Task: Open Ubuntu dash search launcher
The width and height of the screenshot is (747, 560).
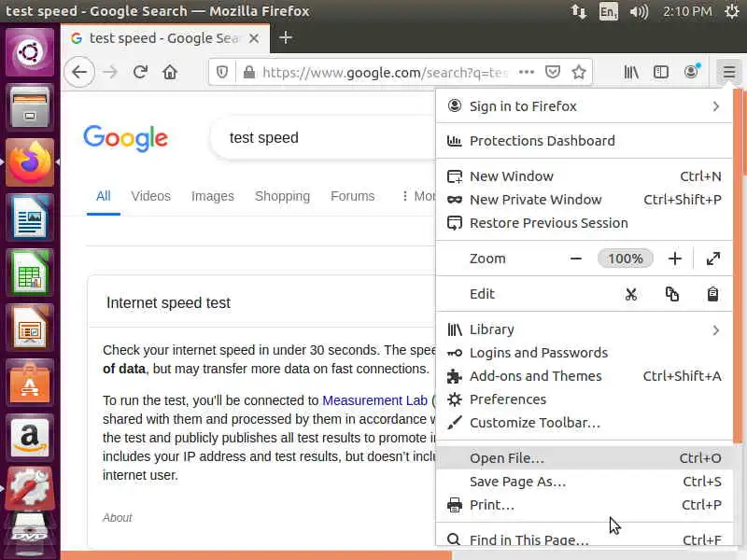Action: click(x=30, y=52)
